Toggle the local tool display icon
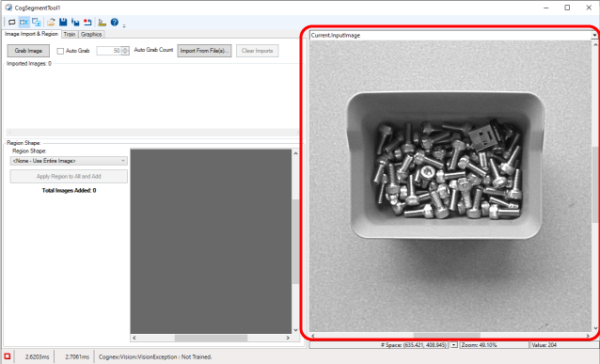 [x=24, y=23]
